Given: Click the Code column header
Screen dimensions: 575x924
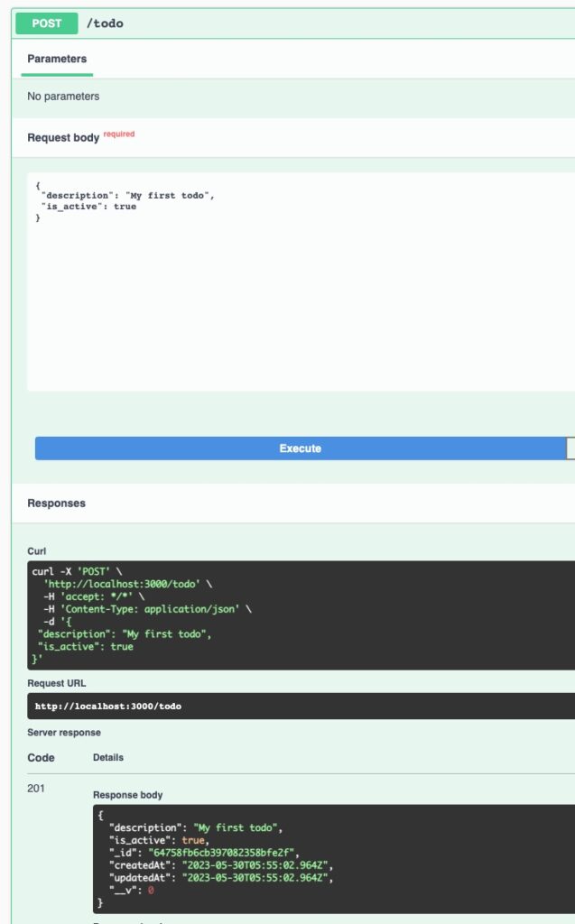Looking at the screenshot, I should point(41,758).
